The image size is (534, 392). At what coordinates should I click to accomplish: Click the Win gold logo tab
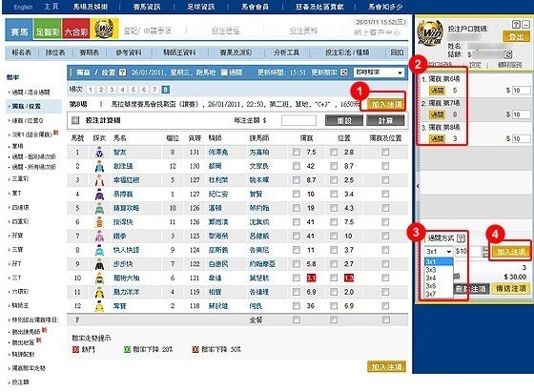[x=104, y=30]
